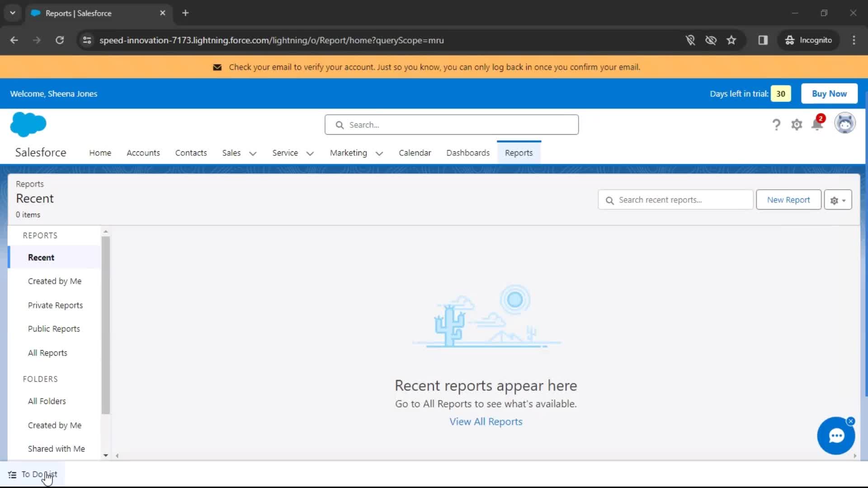The width and height of the screenshot is (868, 488).
Task: Click sidebar scroll up arrow
Action: [106, 231]
